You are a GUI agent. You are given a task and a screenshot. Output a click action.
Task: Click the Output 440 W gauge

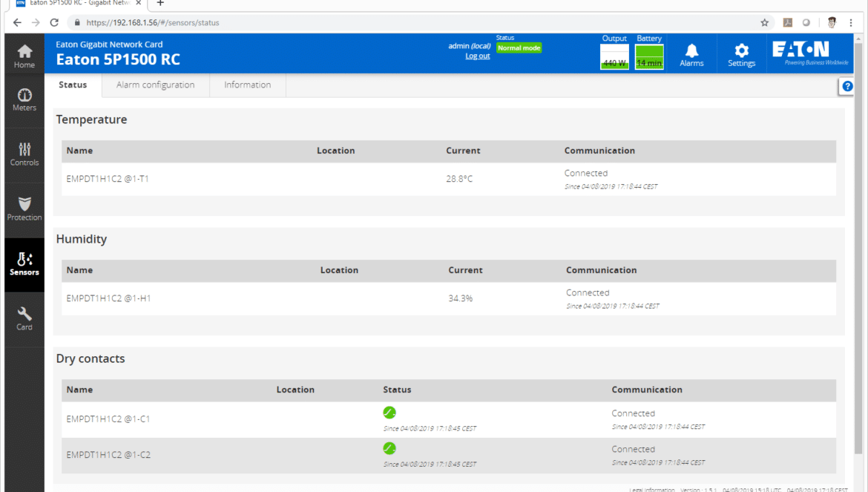[614, 56]
